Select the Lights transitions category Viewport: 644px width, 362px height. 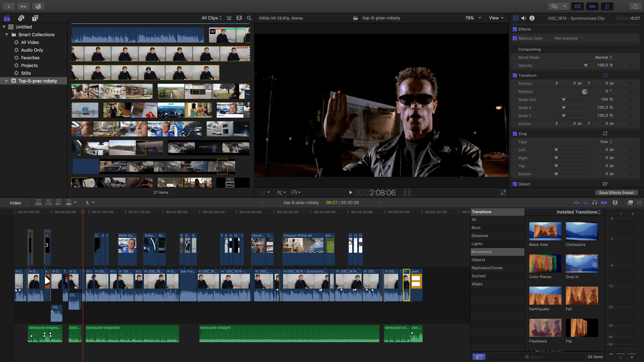[497, 244]
